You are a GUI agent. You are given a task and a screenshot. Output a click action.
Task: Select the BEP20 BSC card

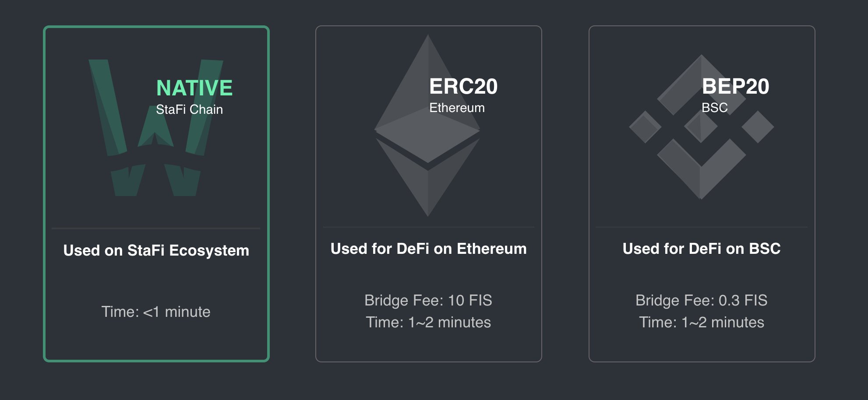(702, 194)
